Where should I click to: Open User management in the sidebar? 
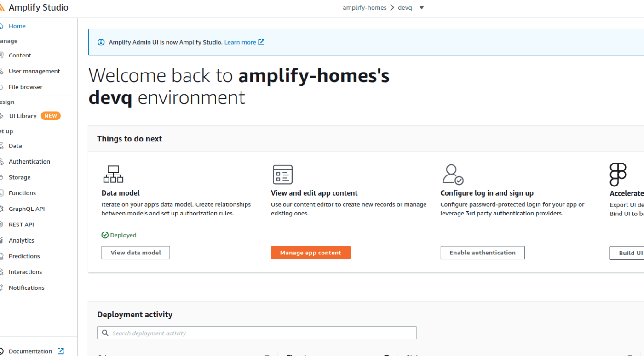coord(34,71)
